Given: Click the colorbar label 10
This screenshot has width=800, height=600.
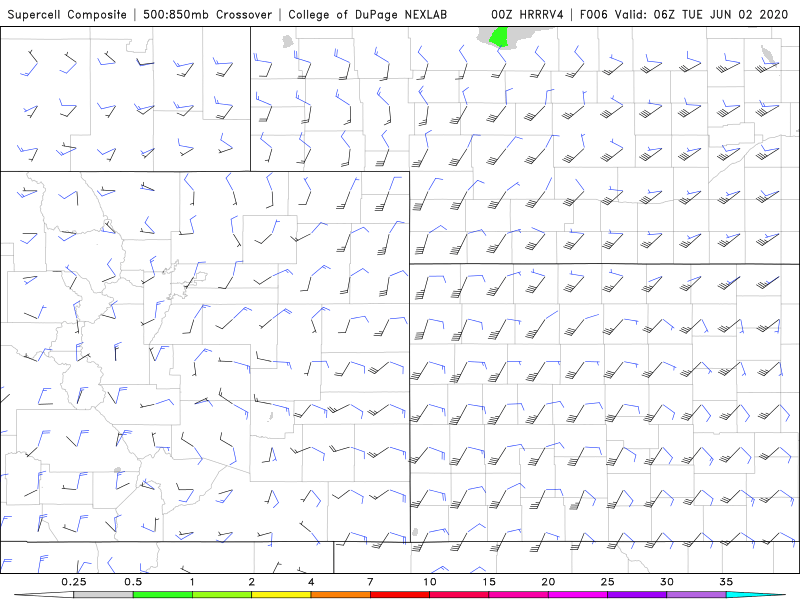Looking at the screenshot, I should tap(430, 582).
